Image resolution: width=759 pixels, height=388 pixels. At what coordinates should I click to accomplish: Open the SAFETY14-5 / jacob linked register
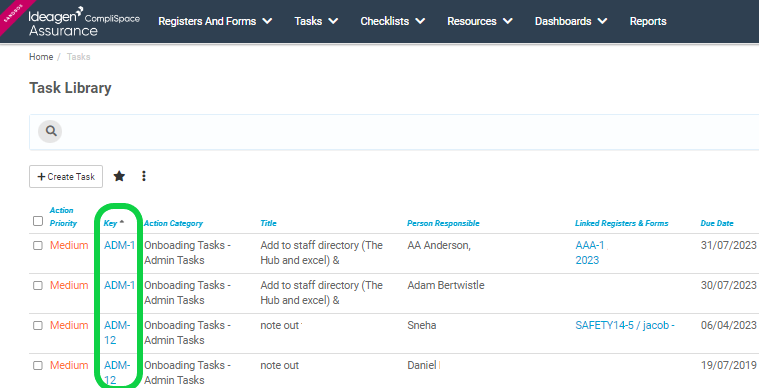coord(625,325)
